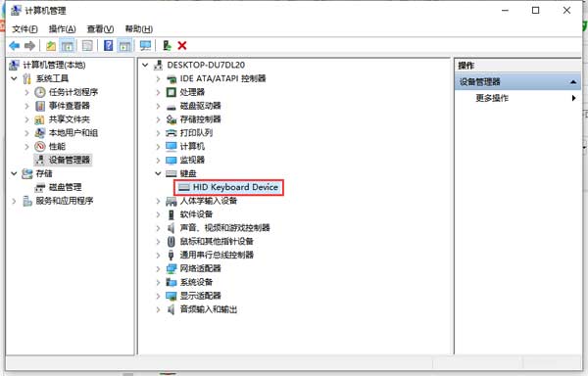Collapse the 存储 node
This screenshot has width=588, height=376.
click(x=15, y=173)
